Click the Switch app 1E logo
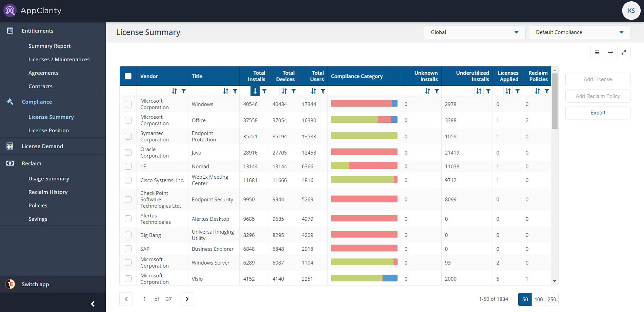This screenshot has height=312, width=644. 10,284
